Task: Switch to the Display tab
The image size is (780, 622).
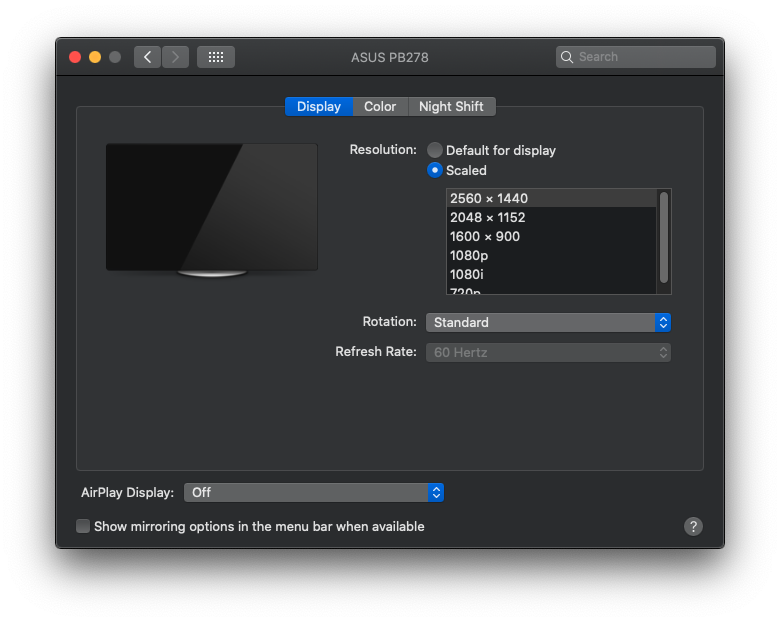Action: pos(319,106)
